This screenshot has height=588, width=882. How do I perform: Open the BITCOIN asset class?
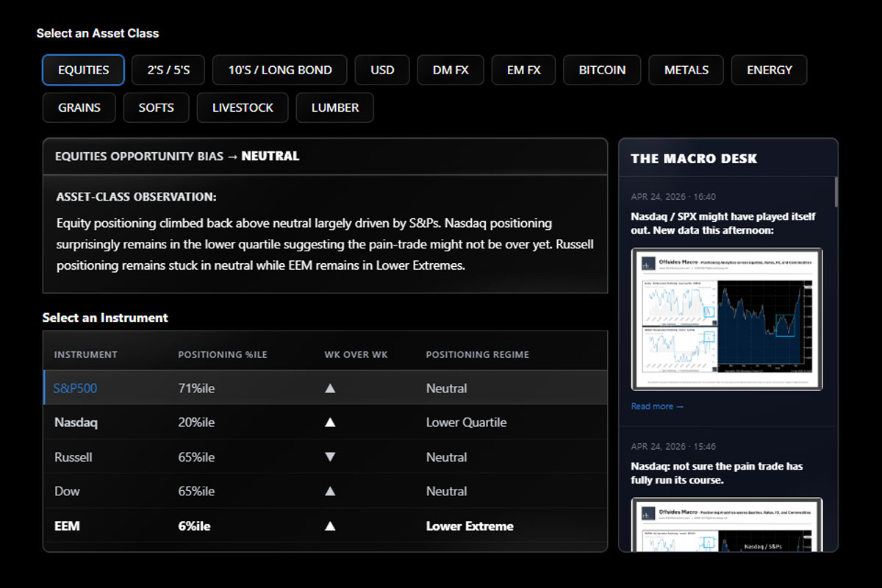pyautogui.click(x=602, y=70)
